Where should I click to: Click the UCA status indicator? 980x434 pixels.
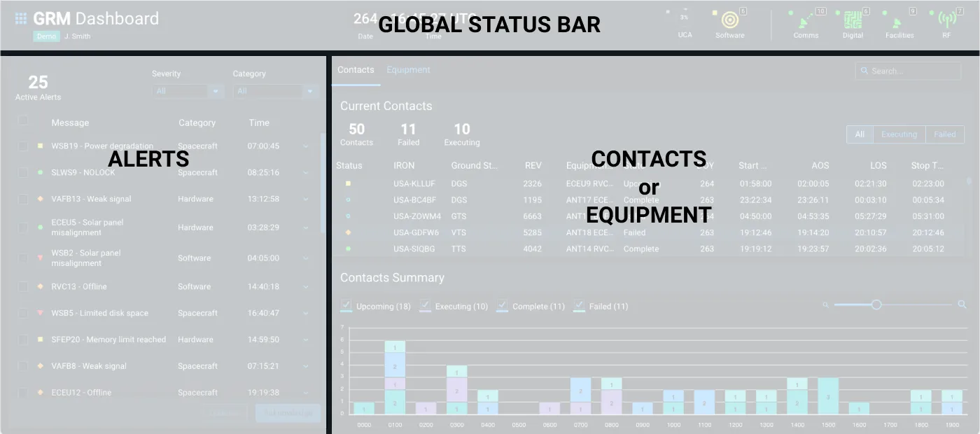click(x=684, y=18)
